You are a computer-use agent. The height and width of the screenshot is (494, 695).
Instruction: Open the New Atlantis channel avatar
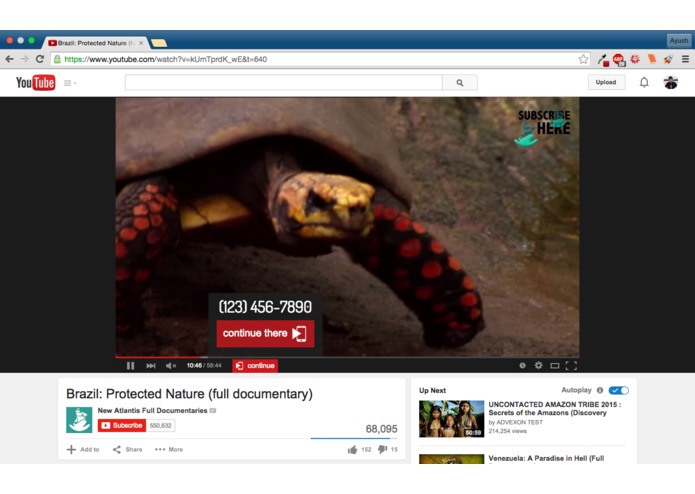click(x=79, y=420)
